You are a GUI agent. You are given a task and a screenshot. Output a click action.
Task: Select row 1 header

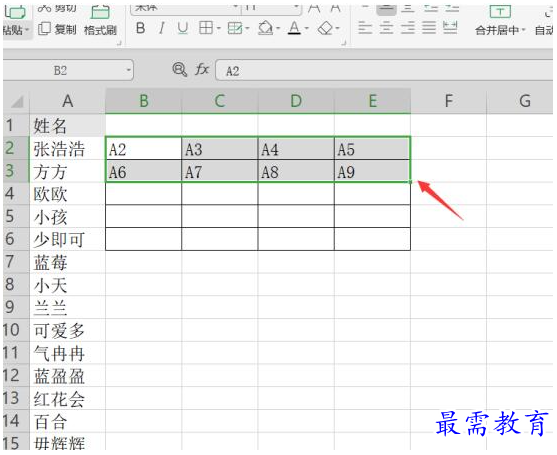pyautogui.click(x=16, y=125)
